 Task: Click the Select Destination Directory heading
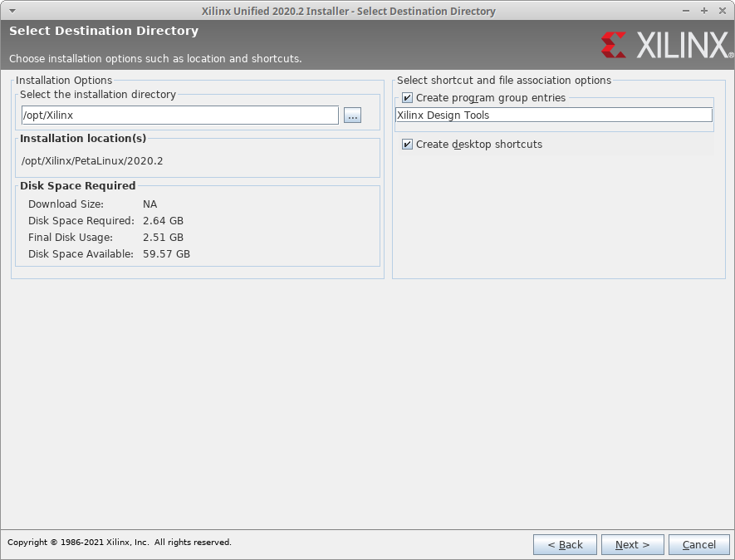(x=104, y=31)
